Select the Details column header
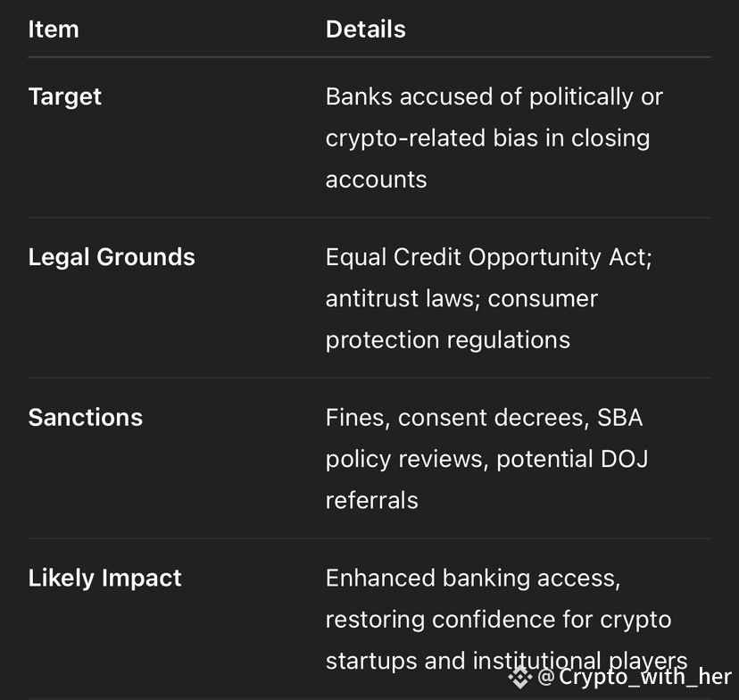 [x=365, y=29]
